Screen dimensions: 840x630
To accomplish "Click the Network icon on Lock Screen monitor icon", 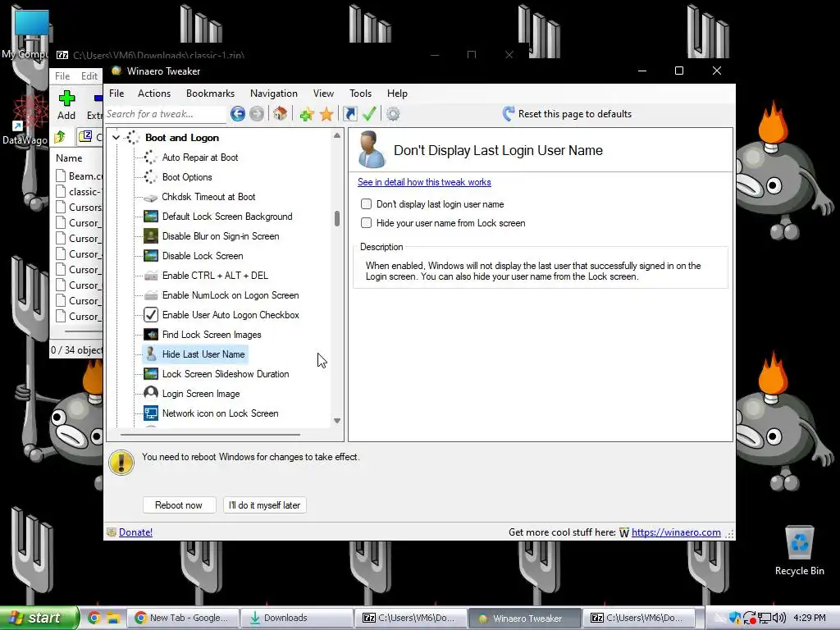I will pos(151,413).
